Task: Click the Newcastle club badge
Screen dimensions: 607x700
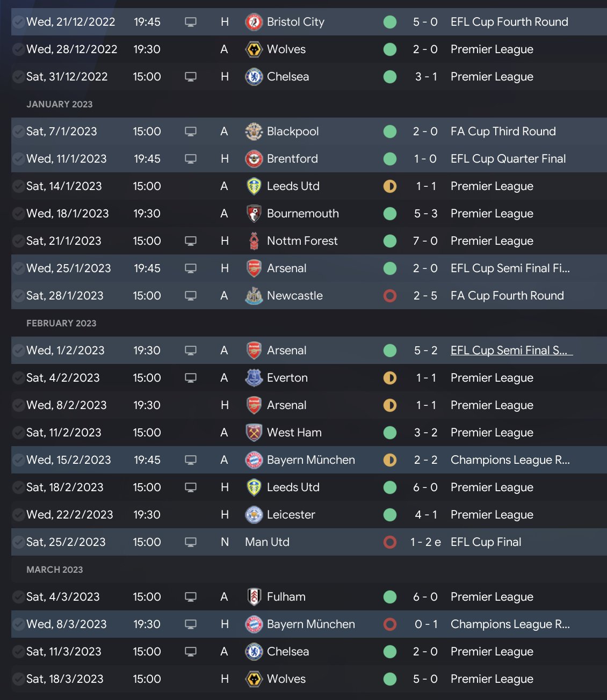Action: (254, 296)
